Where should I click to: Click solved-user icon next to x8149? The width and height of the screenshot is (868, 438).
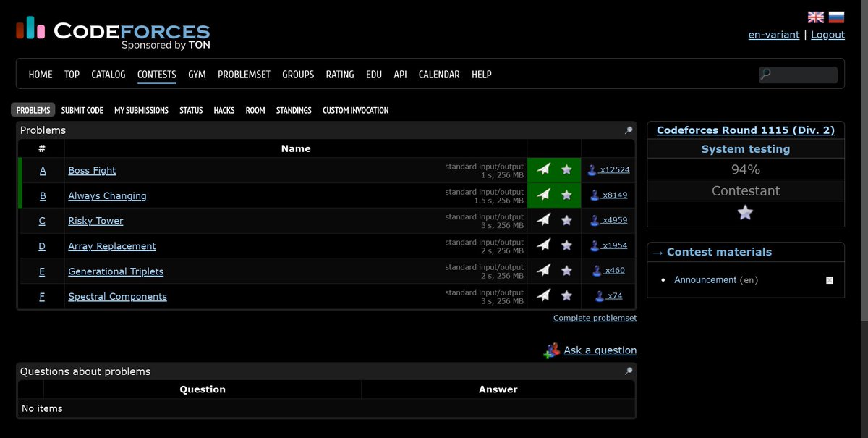(595, 195)
